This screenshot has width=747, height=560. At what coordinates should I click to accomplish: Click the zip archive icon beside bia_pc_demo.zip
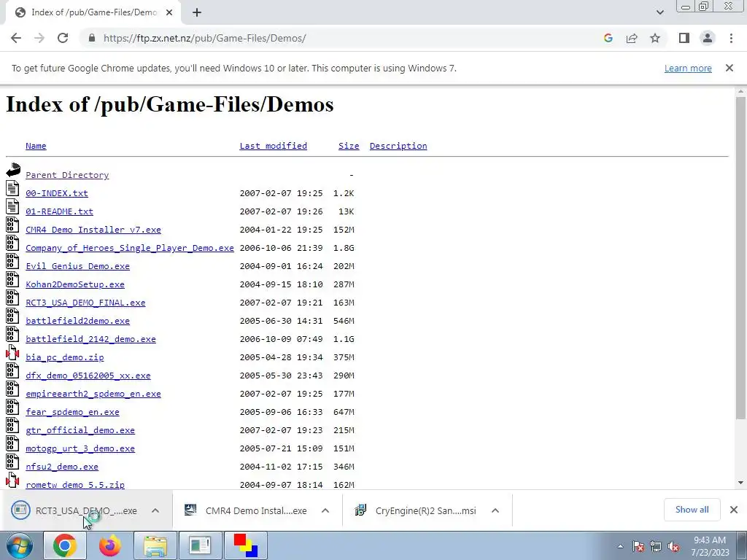(x=12, y=352)
